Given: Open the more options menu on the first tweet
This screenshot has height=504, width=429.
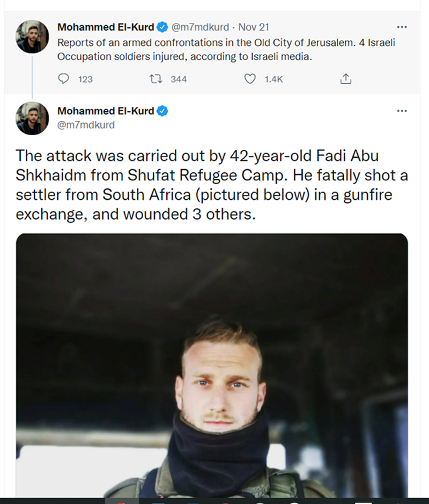Looking at the screenshot, I should pyautogui.click(x=401, y=27).
